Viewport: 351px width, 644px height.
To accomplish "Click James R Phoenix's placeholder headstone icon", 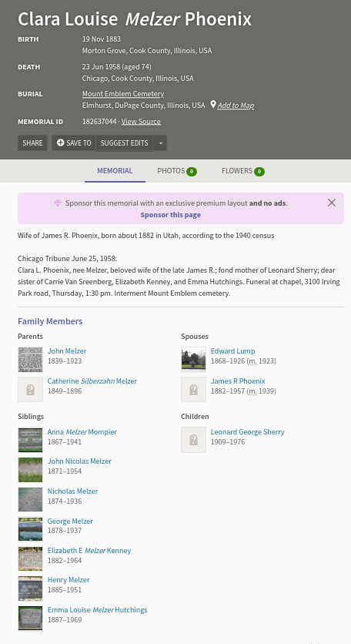I will point(194,389).
